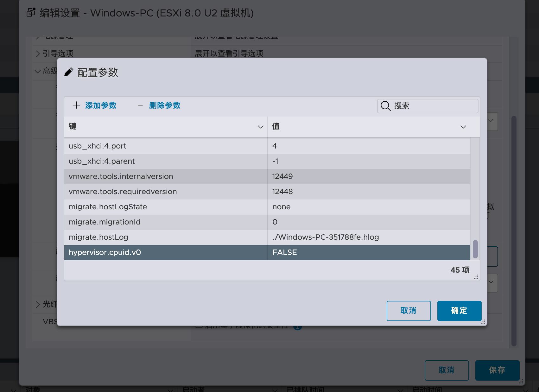Confirm with the 确定 button
The height and width of the screenshot is (392, 539).
459,311
